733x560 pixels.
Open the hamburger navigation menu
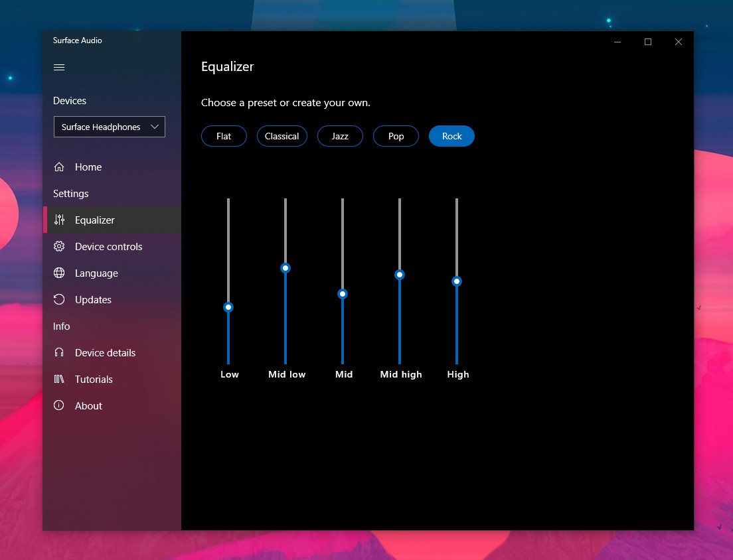tap(59, 67)
